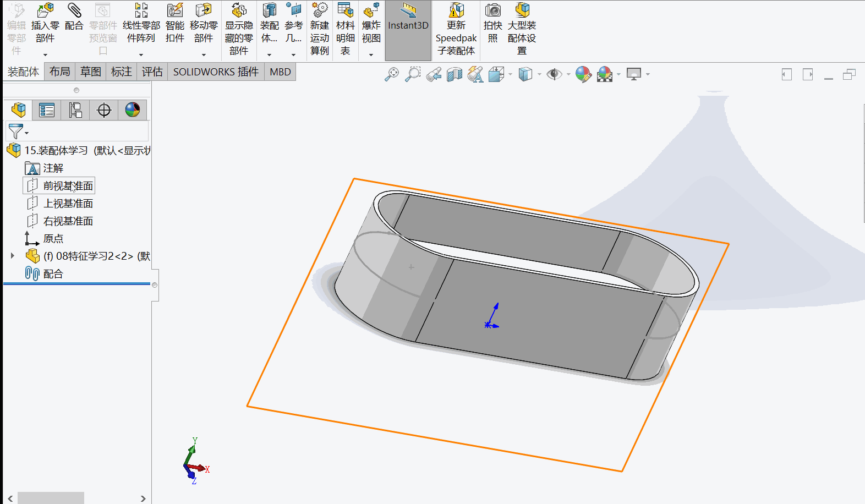865x504 pixels.
Task: Click Show Hidden Components (显示隐藏的零部件)
Action: click(239, 29)
